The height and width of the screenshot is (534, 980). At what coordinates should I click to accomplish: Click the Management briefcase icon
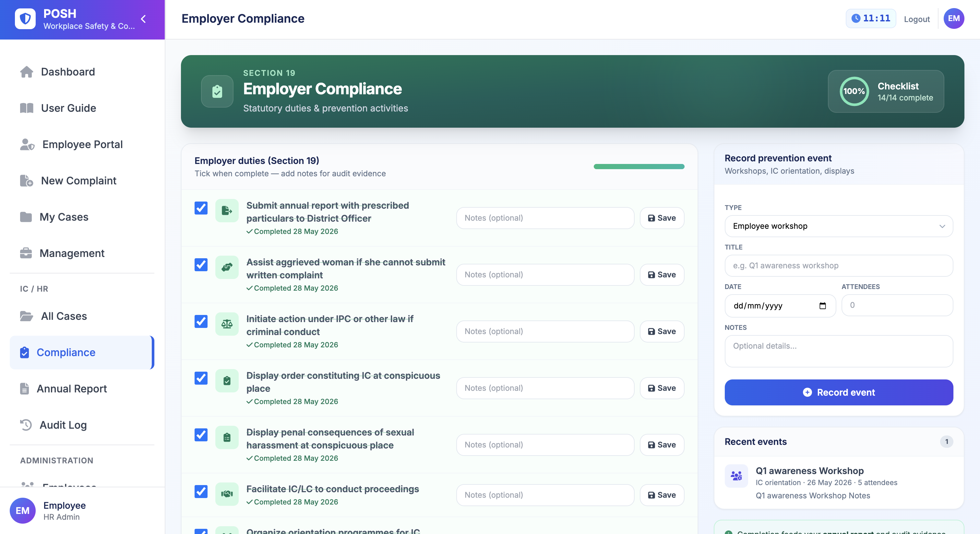click(26, 253)
